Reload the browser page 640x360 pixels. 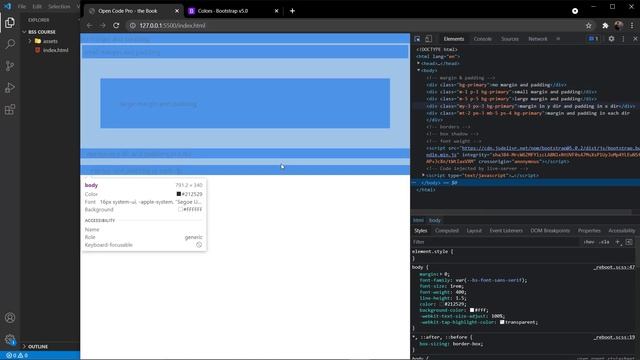(x=116, y=25)
